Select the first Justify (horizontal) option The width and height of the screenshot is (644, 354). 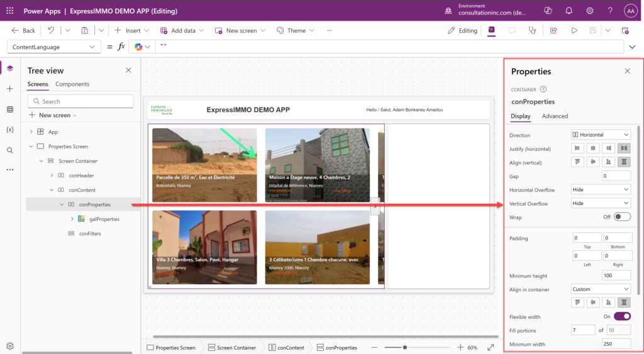(577, 148)
